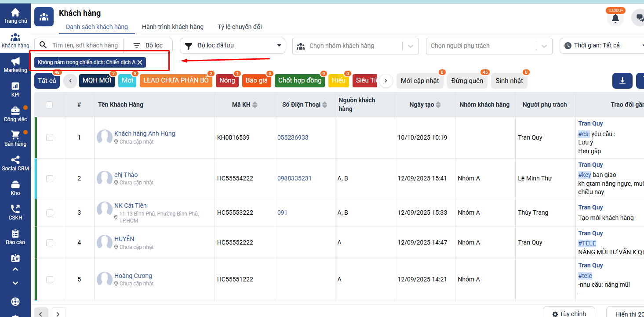Go to Social CRM in sidebar
This screenshot has height=317, width=644.
pyautogui.click(x=15, y=163)
